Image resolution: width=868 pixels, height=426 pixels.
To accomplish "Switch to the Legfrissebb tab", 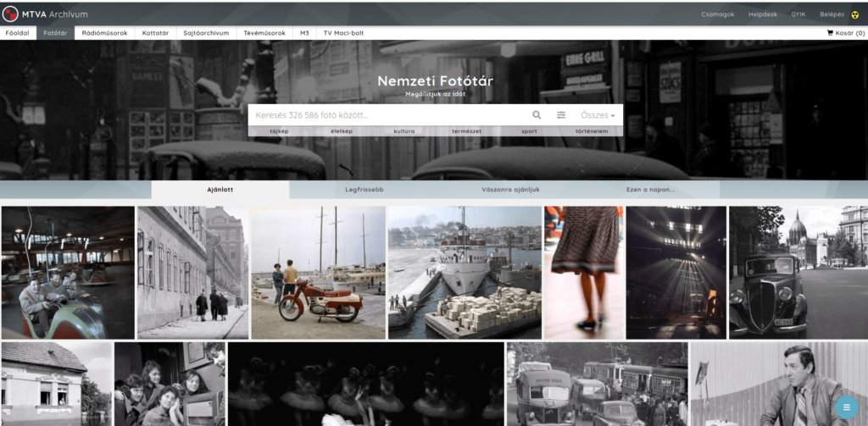I will [x=364, y=190].
